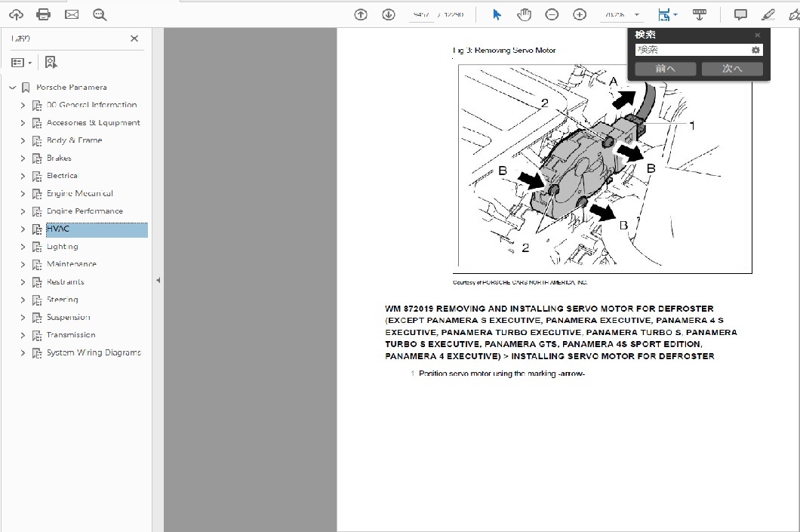Expand the General Information bookmark
The image size is (800, 532).
coord(23,105)
